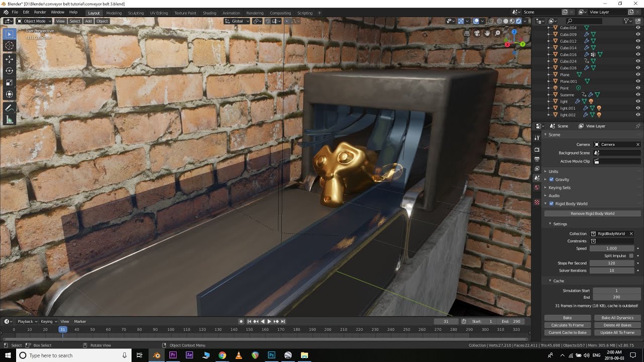Click Calculate To Frame button

pyautogui.click(x=568, y=325)
